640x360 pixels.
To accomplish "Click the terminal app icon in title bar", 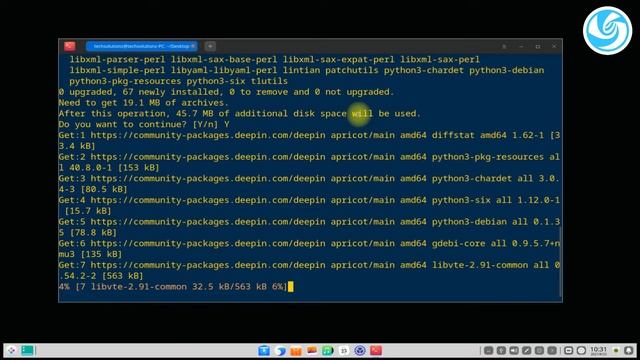I will click(x=70, y=46).
